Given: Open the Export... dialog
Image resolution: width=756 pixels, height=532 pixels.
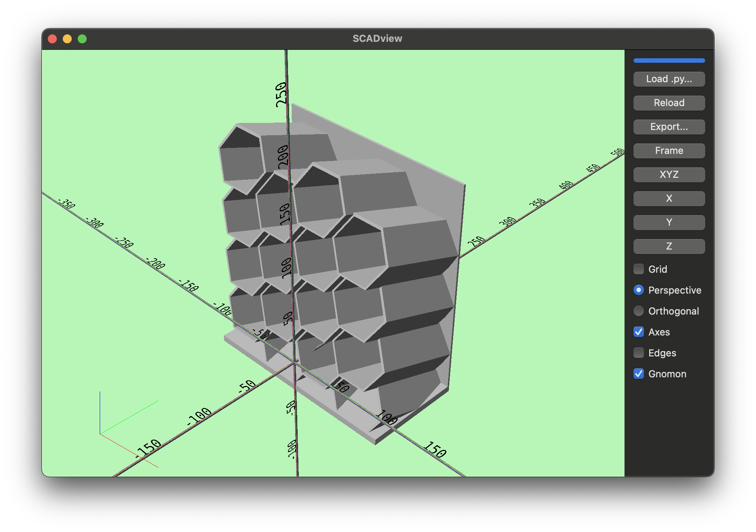Looking at the screenshot, I should pyautogui.click(x=669, y=127).
